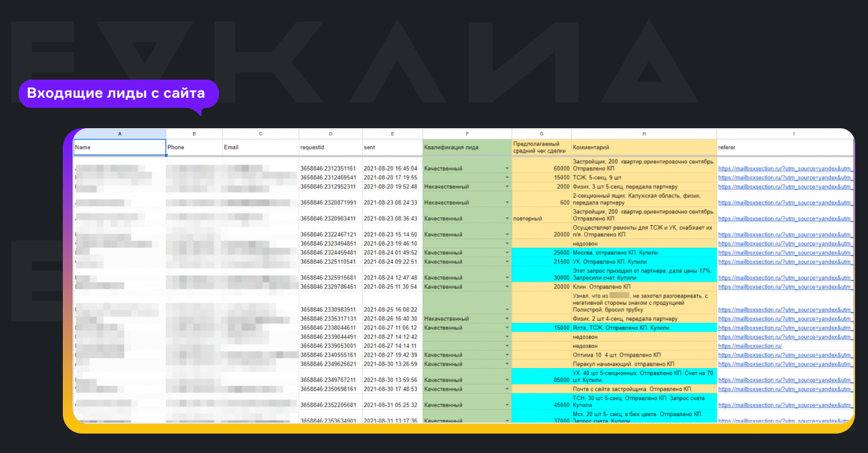
Task: Select 'недозвон' comment in 2021-08-23 19:46:10 row
Action: (x=644, y=244)
